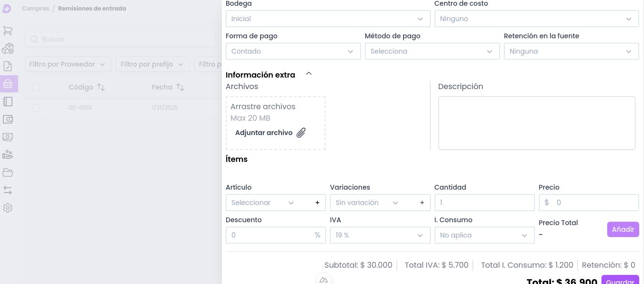Click the plus icon next to Artículo
Image resolution: width=644 pixels, height=284 pixels.
point(317,203)
